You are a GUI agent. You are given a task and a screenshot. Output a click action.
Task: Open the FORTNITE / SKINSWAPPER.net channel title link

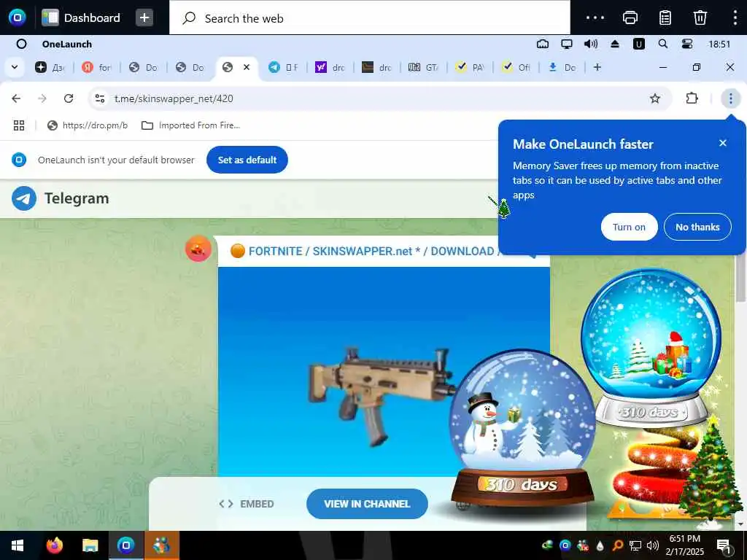374,251
